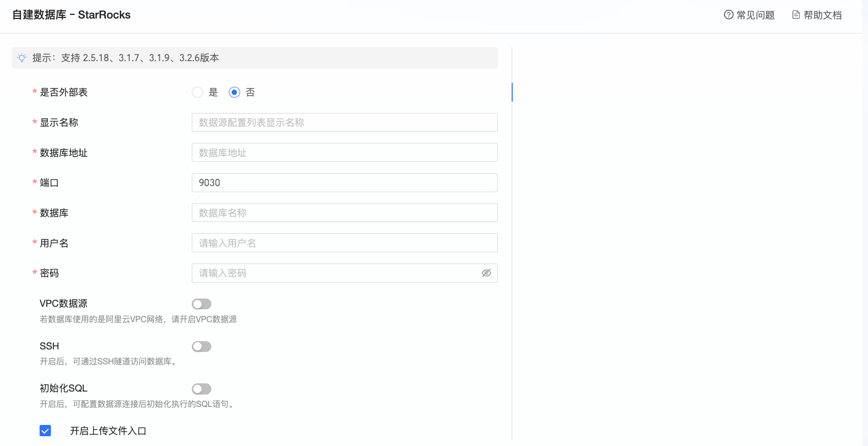The width and height of the screenshot is (868, 446).
Task: Click the lightbulb tip icon
Action: pos(22,58)
